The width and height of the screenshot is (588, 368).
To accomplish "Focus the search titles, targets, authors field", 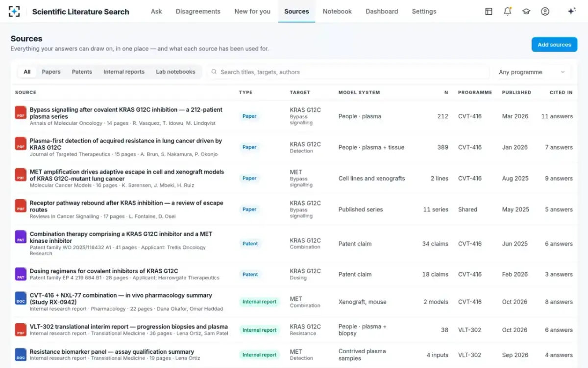I will [348, 72].
